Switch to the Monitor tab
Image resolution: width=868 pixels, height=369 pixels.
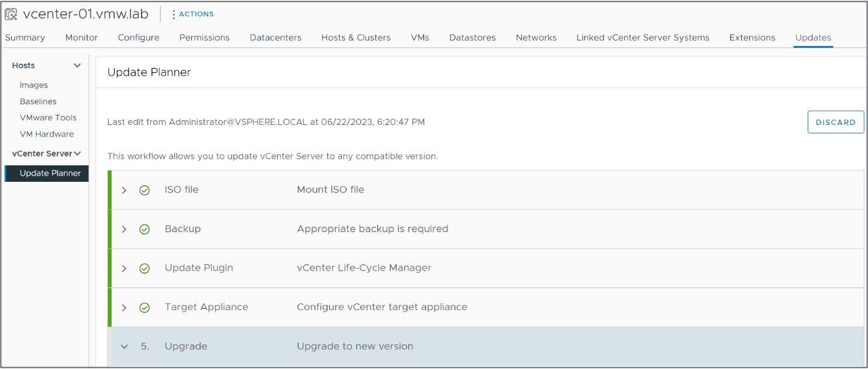[x=81, y=37]
